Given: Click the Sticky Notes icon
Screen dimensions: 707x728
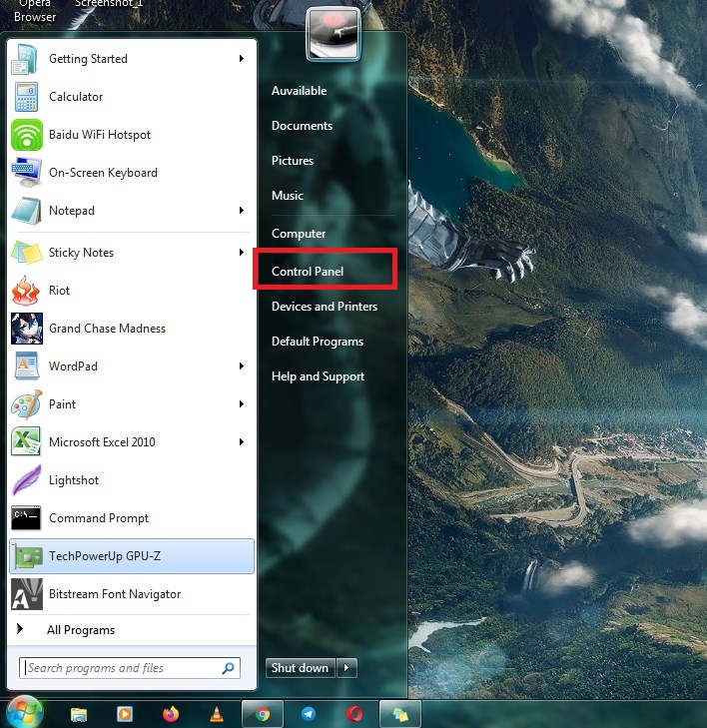Looking at the screenshot, I should tap(26, 253).
